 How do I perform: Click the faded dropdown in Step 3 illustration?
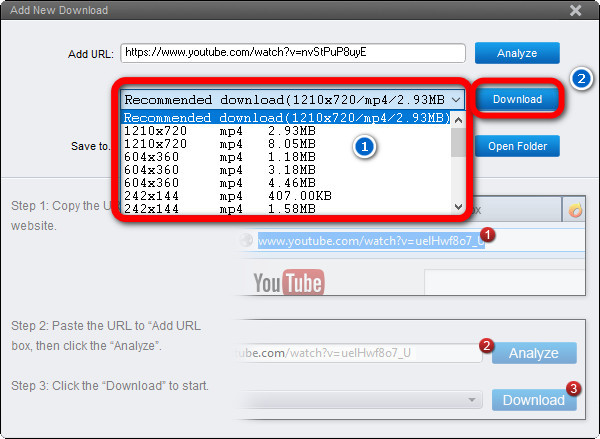pyautogui.click(x=360, y=400)
